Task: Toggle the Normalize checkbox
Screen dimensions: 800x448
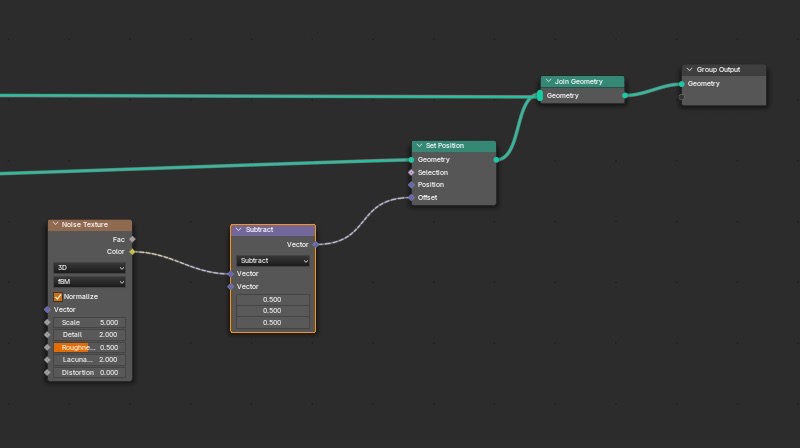Action: pyautogui.click(x=58, y=296)
